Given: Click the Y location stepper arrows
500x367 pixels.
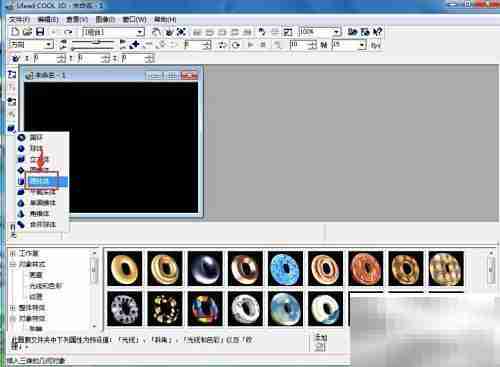Looking at the screenshot, I should (x=107, y=59).
